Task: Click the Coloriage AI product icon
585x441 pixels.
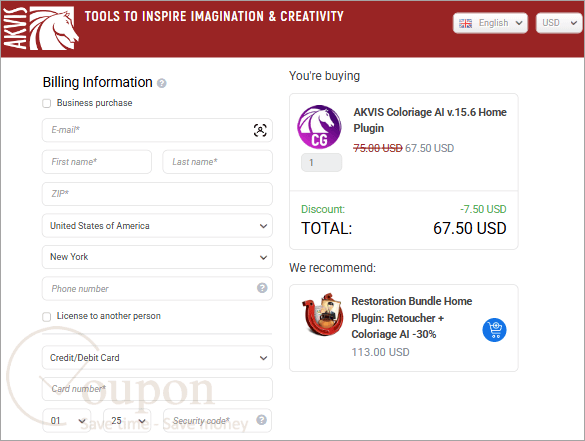Action: tap(319, 127)
